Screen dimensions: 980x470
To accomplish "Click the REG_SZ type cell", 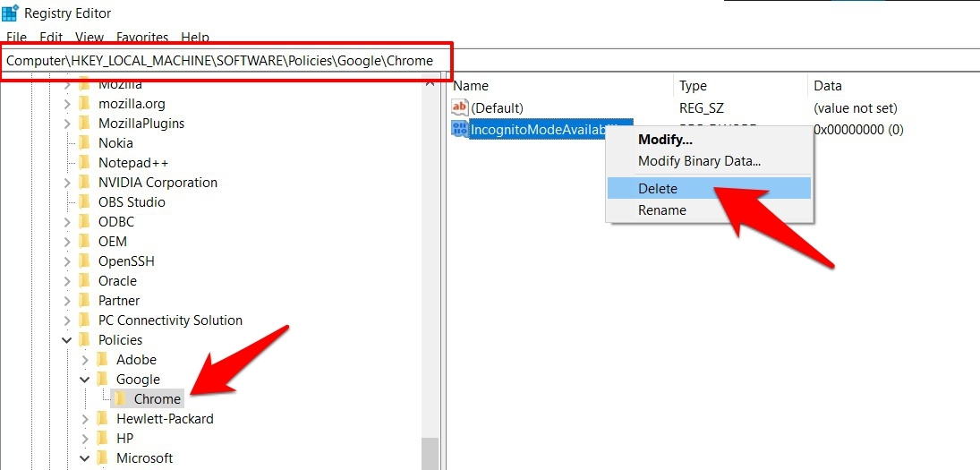I will pyautogui.click(x=702, y=108).
